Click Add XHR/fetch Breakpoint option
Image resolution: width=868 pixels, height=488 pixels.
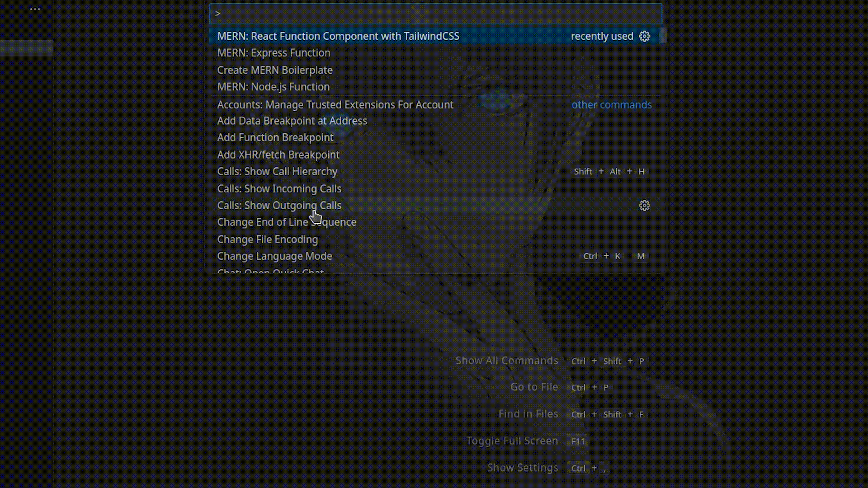[278, 155]
